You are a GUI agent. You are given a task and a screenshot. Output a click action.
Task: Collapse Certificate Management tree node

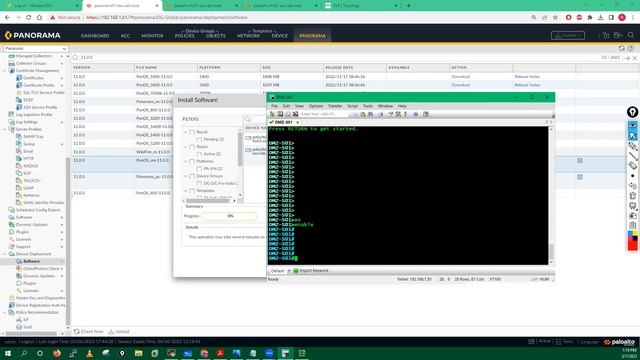[5, 71]
